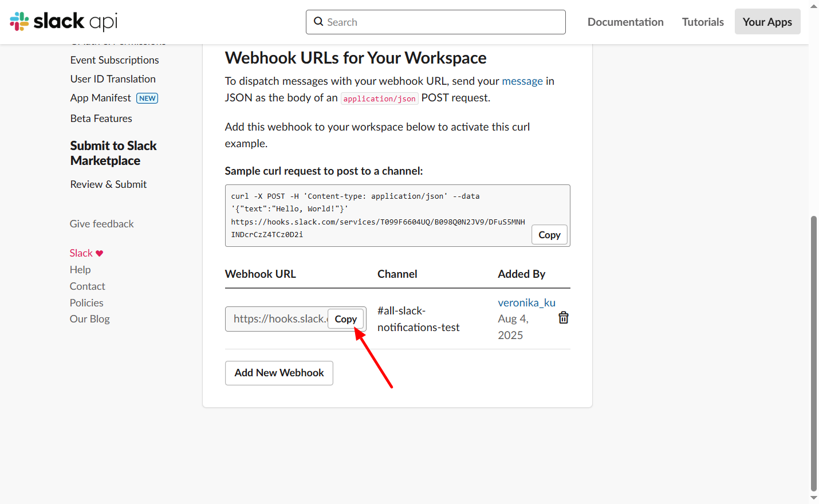Open Review & Submit page
This screenshot has width=819, height=504.
(x=108, y=184)
